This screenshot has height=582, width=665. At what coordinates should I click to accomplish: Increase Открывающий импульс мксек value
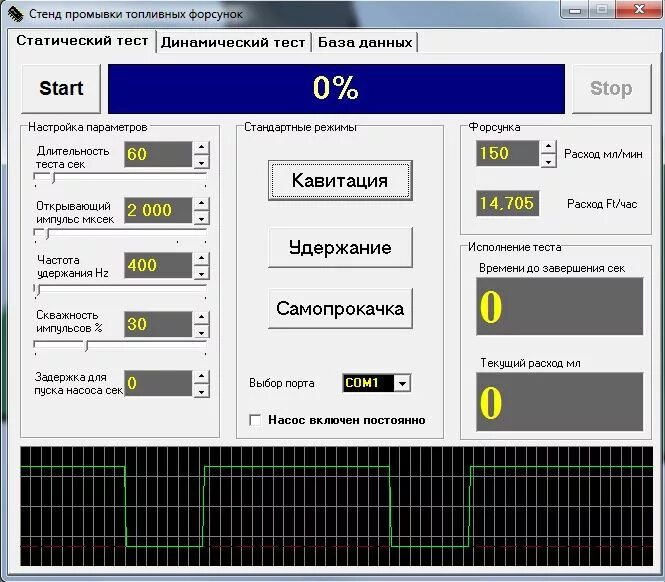point(201,204)
